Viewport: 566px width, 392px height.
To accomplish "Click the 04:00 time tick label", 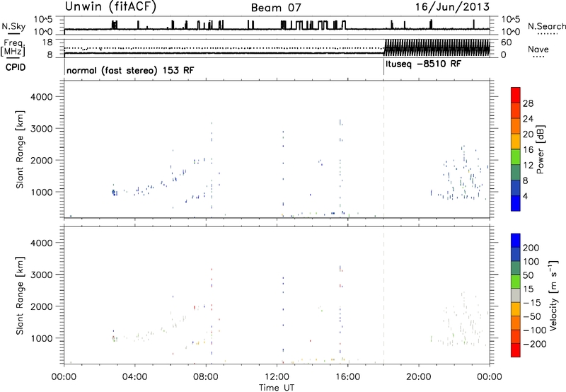I will pyautogui.click(x=134, y=377).
